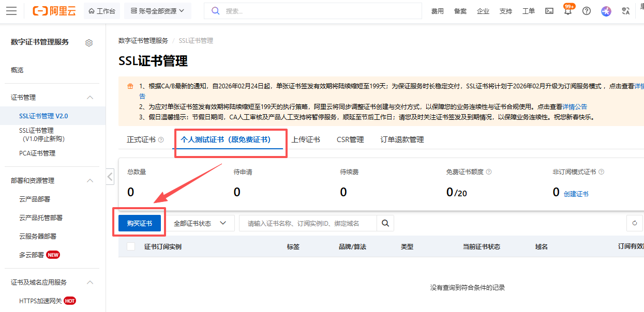Switch to the CSR管理 tab
Image resolution: width=644 pixels, height=312 pixels.
tap(350, 139)
